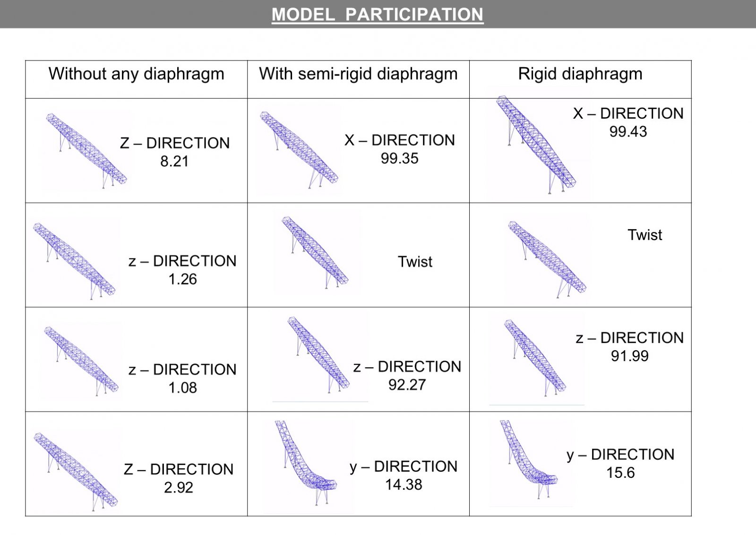Select the Without any diaphragm header

click(x=136, y=74)
